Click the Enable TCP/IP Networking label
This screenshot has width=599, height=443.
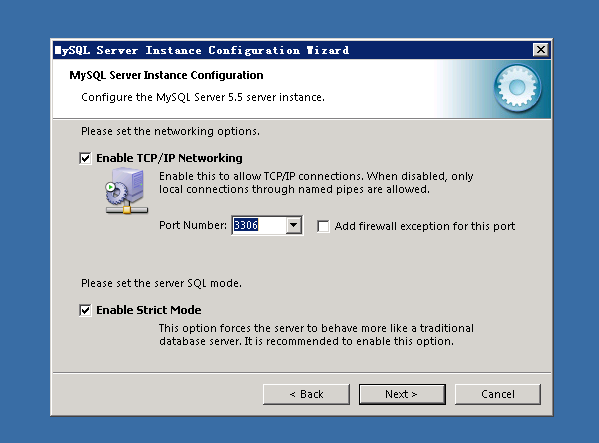[169, 158]
